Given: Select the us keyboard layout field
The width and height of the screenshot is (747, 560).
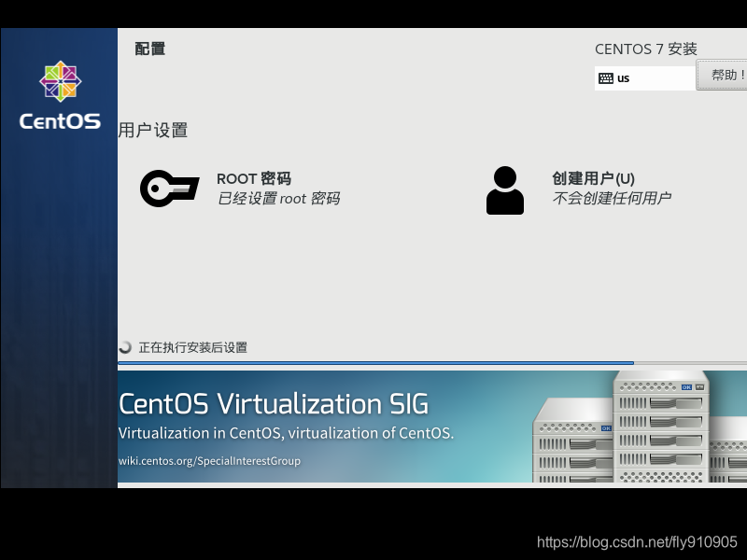Looking at the screenshot, I should coord(645,78).
